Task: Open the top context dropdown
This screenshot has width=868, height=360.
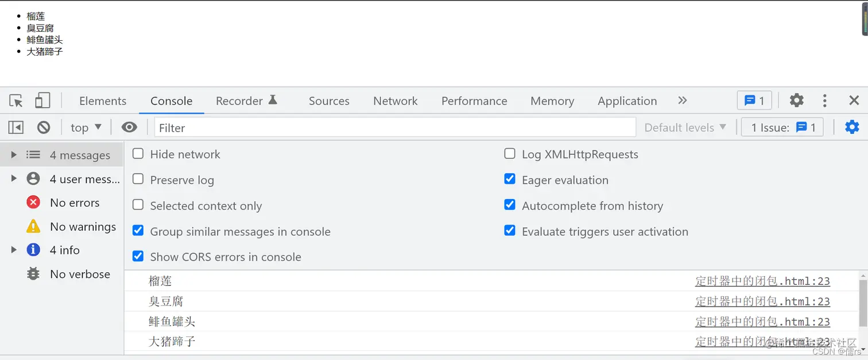Action: click(86, 127)
